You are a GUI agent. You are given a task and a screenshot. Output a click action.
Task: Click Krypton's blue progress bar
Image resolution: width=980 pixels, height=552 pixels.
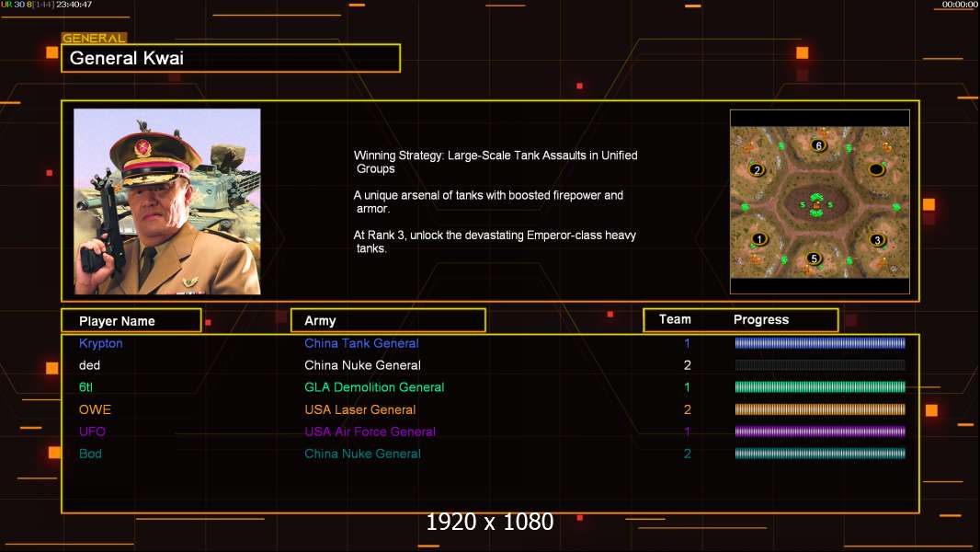pyautogui.click(x=820, y=342)
